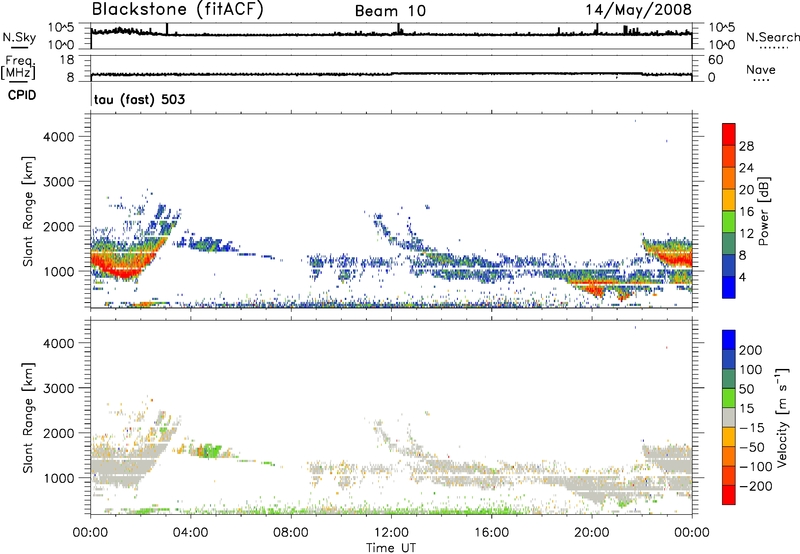Click '3000' on the Velocity plot axis

(x=59, y=388)
